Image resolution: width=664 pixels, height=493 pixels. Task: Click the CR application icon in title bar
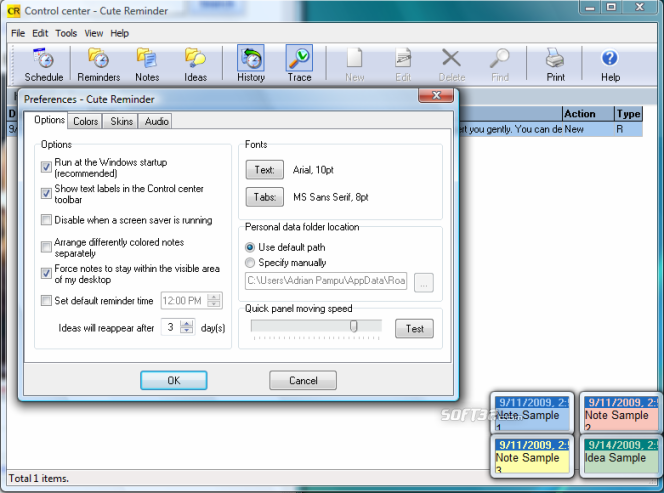click(14, 11)
